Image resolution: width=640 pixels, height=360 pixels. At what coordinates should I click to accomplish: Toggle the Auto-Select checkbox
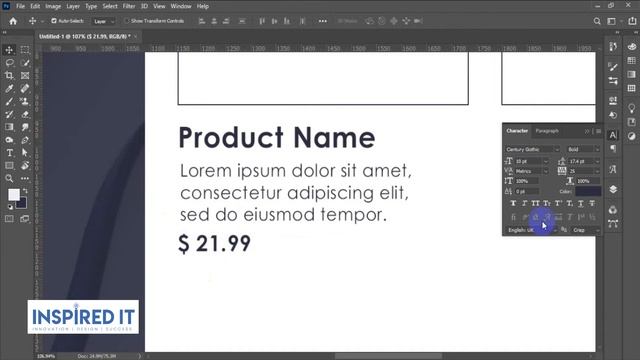click(x=54, y=21)
